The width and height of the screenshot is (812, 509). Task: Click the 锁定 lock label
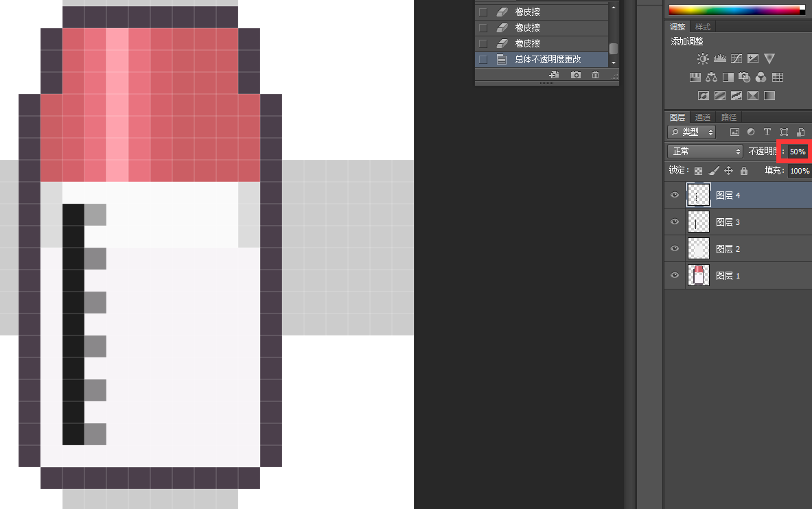point(678,170)
